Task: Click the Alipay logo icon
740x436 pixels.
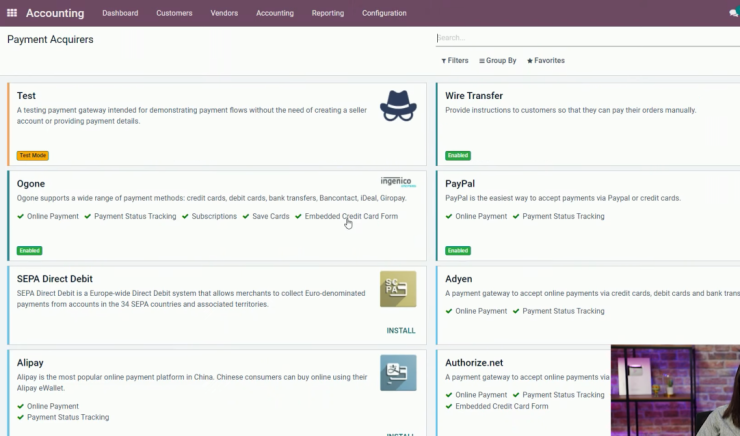Action: click(x=398, y=373)
